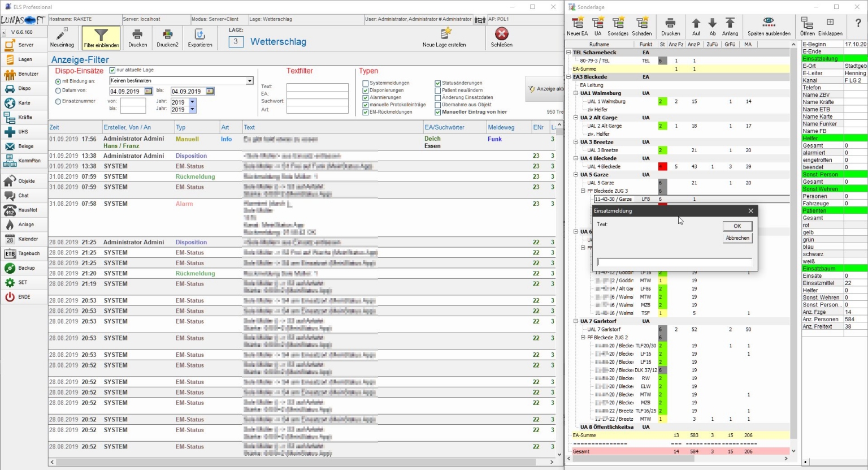Open Kräfte in the sidebar
Image resolution: width=868 pixels, height=470 pixels.
click(24, 118)
